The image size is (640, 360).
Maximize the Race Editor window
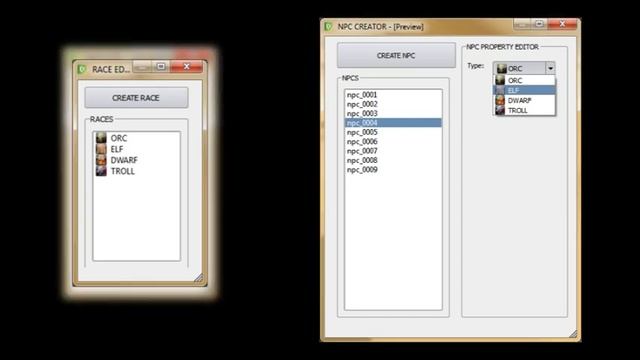[x=161, y=66]
